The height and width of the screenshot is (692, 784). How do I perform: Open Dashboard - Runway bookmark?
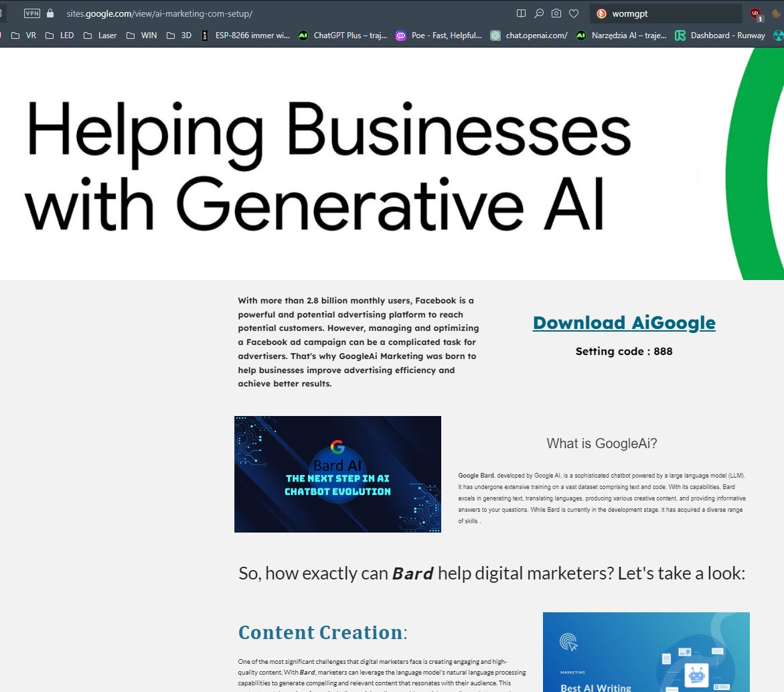[720, 36]
